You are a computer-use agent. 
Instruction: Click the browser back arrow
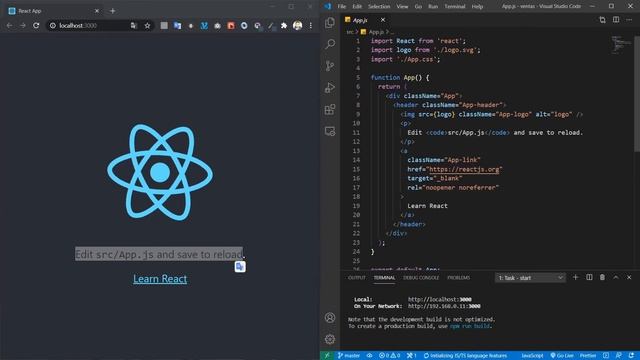point(9,25)
